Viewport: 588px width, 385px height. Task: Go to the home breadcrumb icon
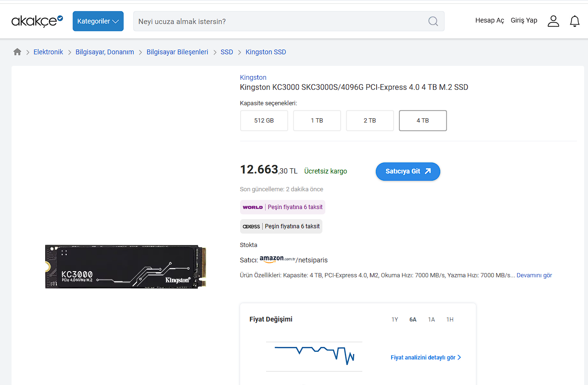click(x=17, y=52)
